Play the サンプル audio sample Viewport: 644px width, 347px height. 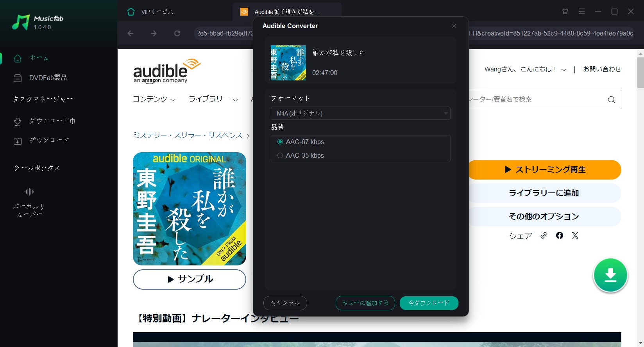pos(190,279)
